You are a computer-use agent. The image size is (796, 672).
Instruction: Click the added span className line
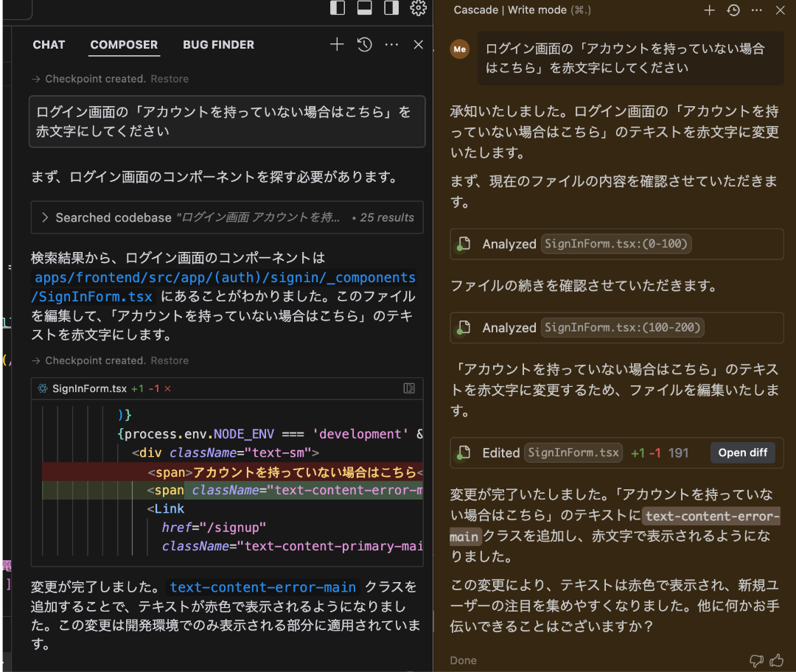click(x=232, y=490)
